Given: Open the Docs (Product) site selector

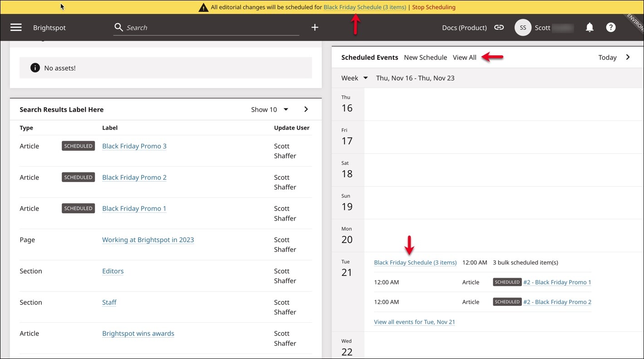Looking at the screenshot, I should tap(464, 28).
